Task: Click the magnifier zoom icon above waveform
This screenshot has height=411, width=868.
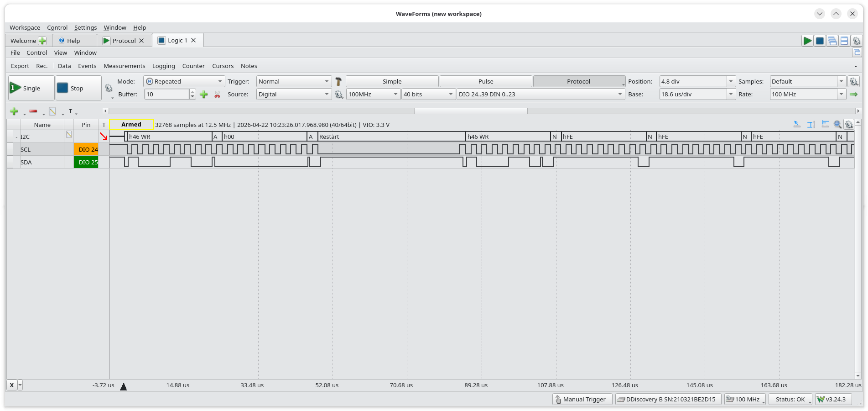Action: (837, 124)
